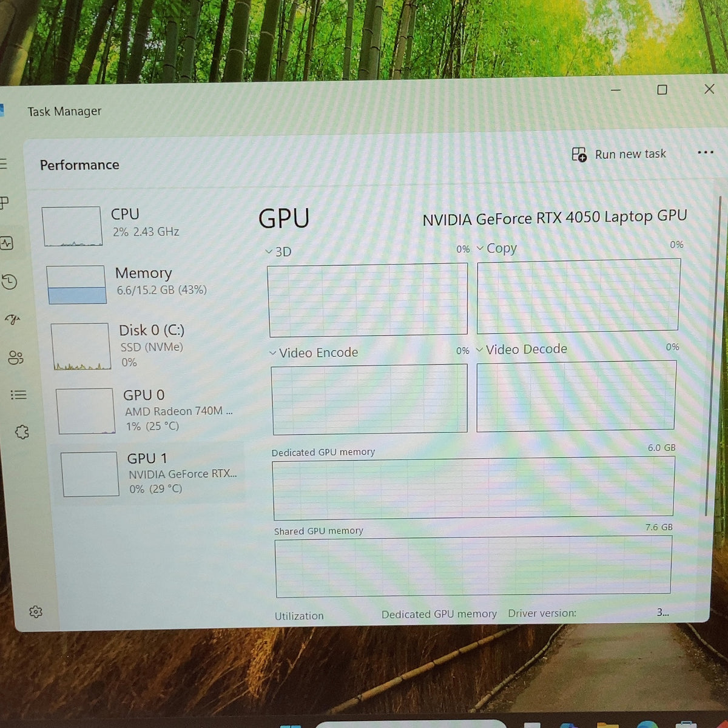Toggle the hamburger navigation menu
This screenshot has width=728, height=728.
tap(3, 164)
